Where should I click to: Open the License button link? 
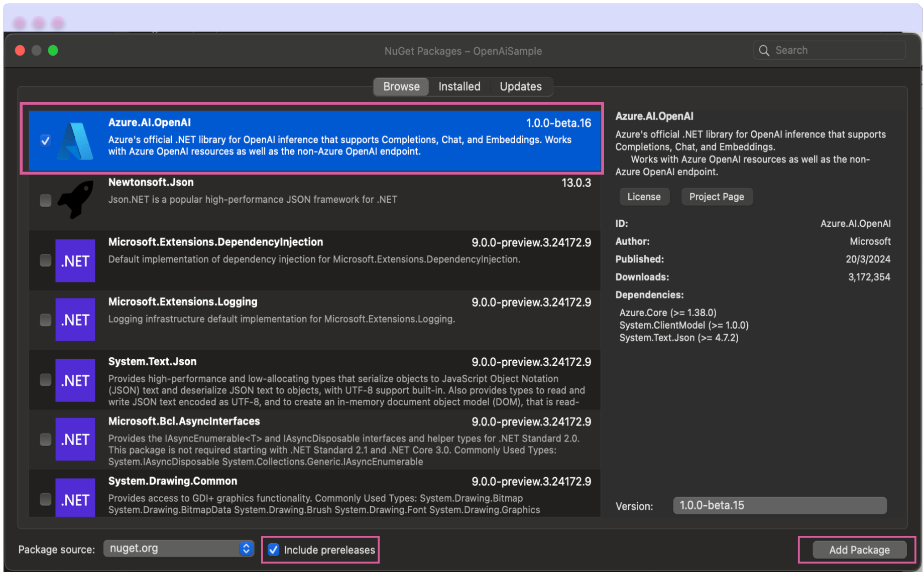pyautogui.click(x=644, y=197)
